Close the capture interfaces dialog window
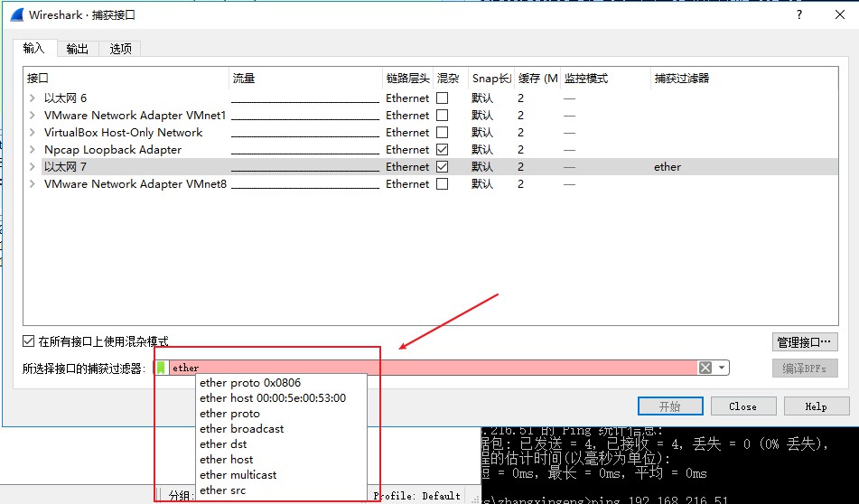Image resolution: width=859 pixels, height=504 pixels. pos(840,14)
